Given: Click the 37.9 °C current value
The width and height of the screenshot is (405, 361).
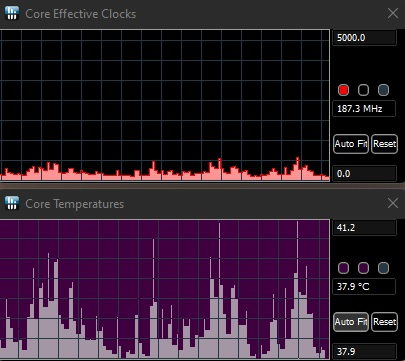Looking at the screenshot, I should (364, 286).
